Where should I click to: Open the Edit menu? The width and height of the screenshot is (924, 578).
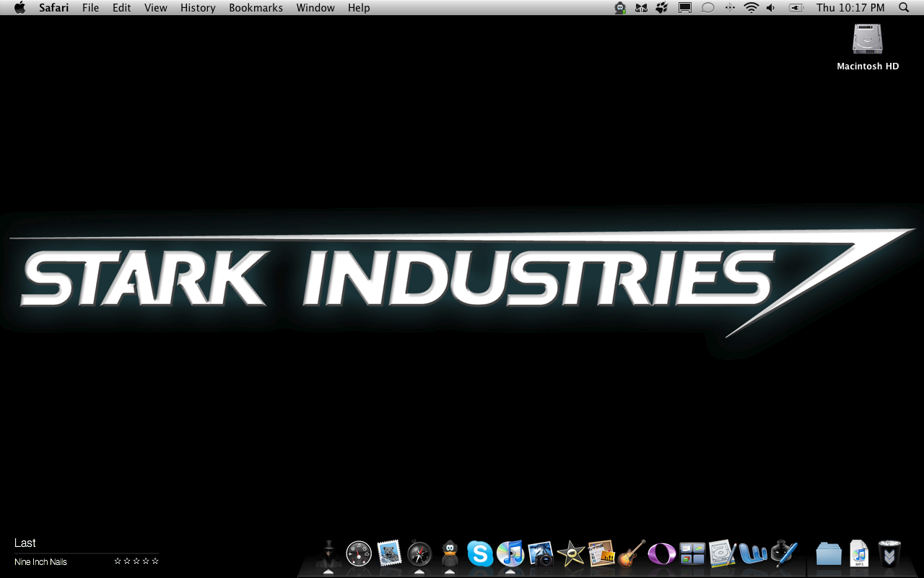[x=121, y=8]
